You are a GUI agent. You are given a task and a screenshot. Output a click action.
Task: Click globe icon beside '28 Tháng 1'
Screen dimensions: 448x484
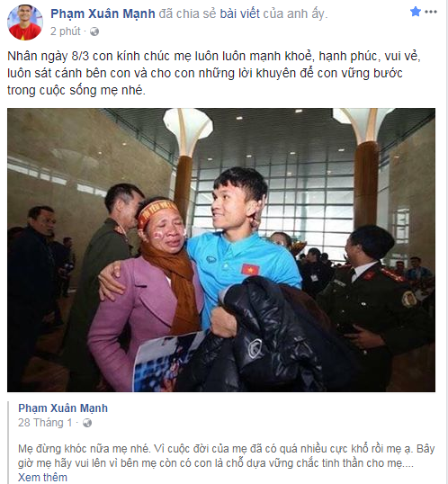(87, 423)
